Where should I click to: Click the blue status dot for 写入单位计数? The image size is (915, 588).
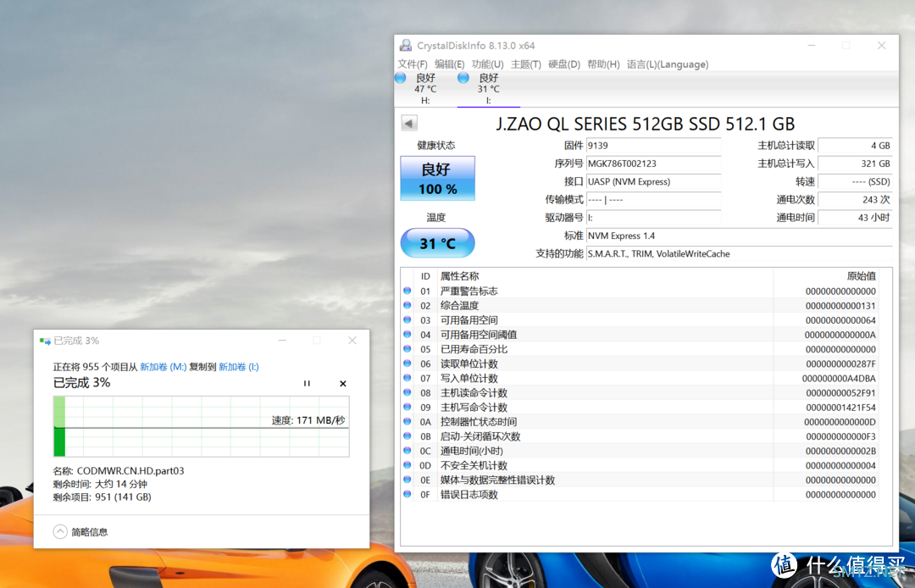(x=408, y=378)
